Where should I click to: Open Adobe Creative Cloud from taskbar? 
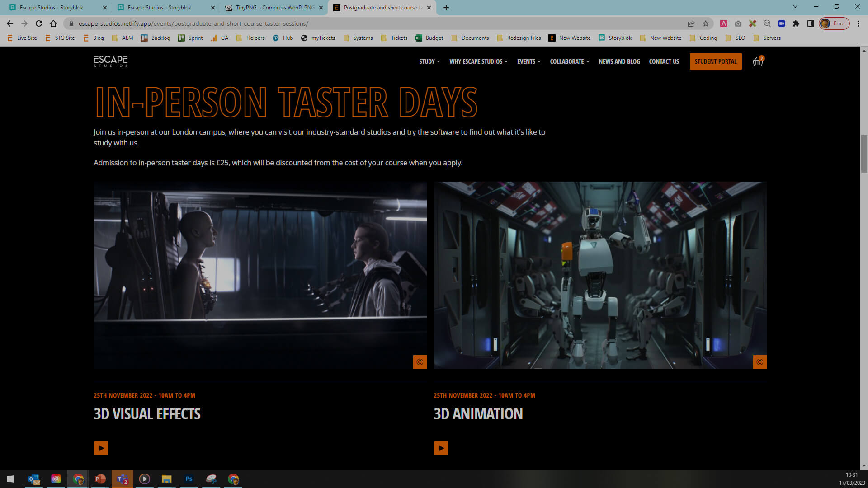(x=56, y=479)
